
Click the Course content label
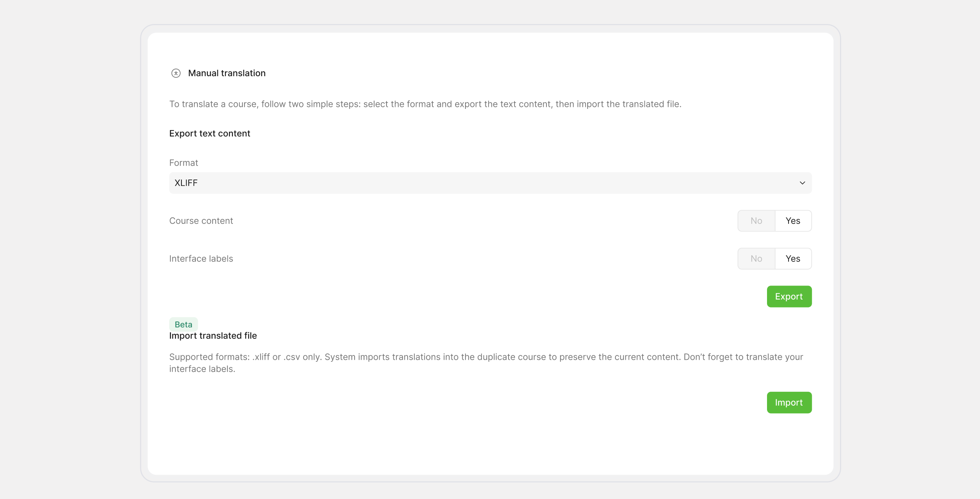201,221
